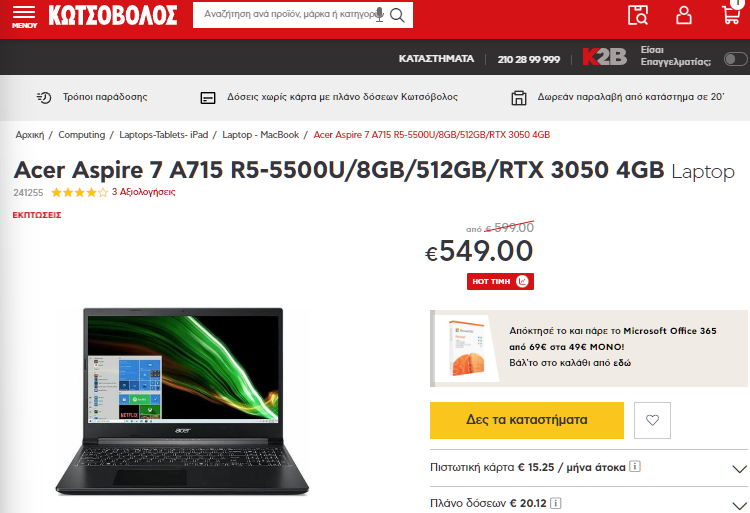This screenshot has width=750, height=513.
Task: Go to Computing breadcrumb category
Action: pyautogui.click(x=82, y=135)
